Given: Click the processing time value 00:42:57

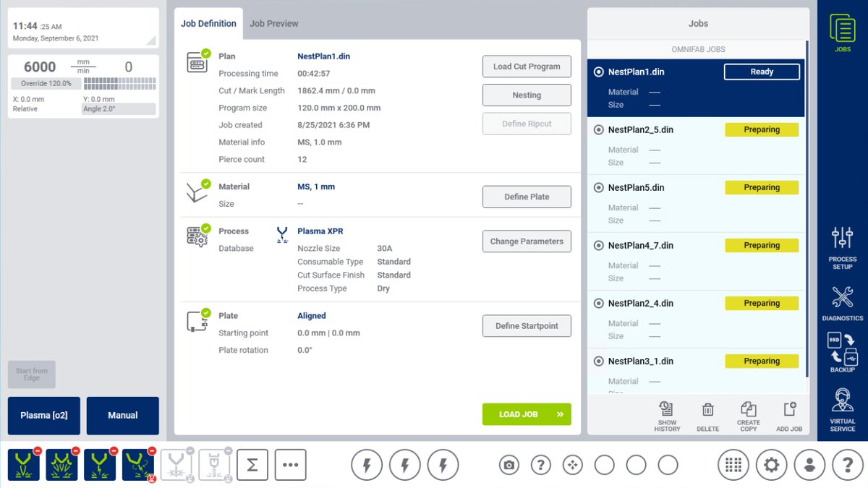Looking at the screenshot, I should [x=314, y=74].
